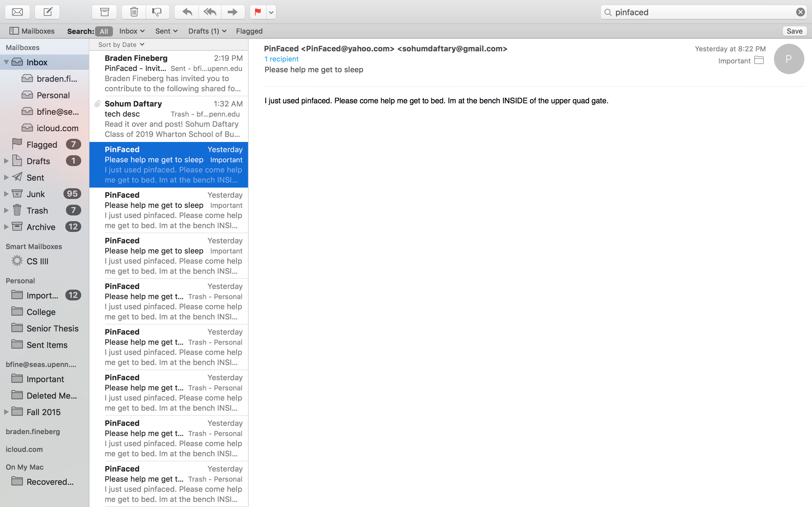The height and width of the screenshot is (507, 812).
Task: Select the All search scope
Action: tap(104, 31)
